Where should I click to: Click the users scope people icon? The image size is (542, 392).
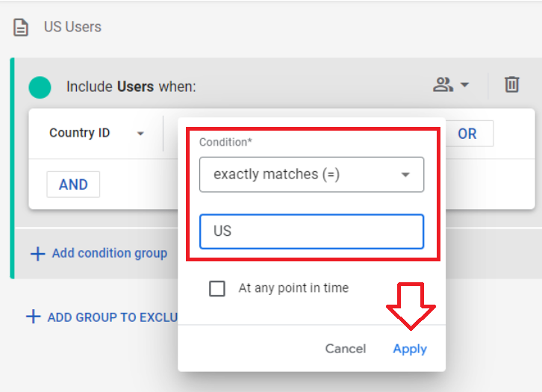tap(443, 84)
